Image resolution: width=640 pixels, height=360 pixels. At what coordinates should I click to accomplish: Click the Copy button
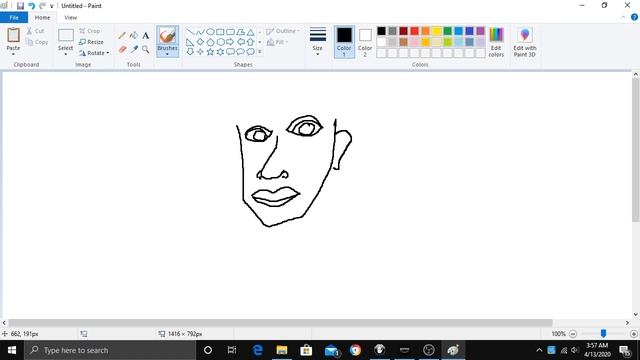coord(37,42)
